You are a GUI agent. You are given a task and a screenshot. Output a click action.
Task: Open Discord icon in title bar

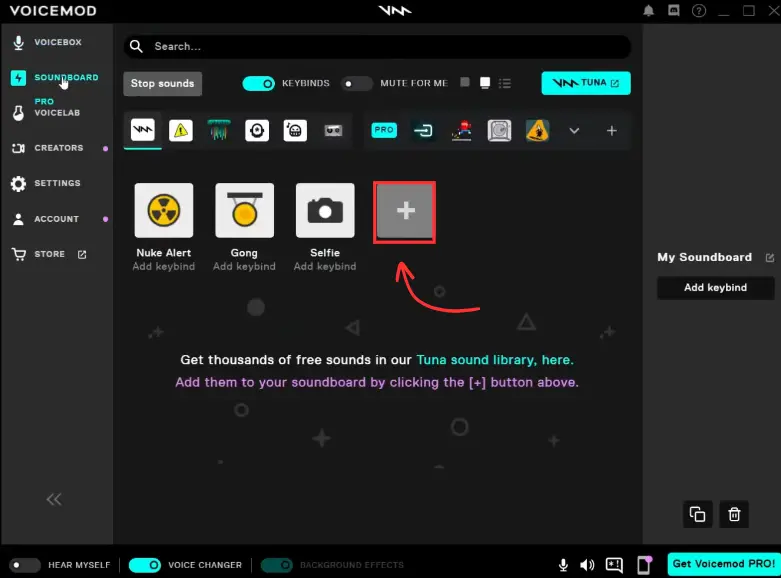[x=674, y=10]
